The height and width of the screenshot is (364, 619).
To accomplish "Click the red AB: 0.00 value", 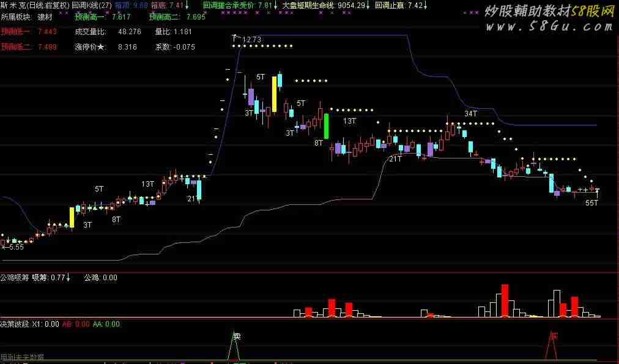I will [76, 324].
